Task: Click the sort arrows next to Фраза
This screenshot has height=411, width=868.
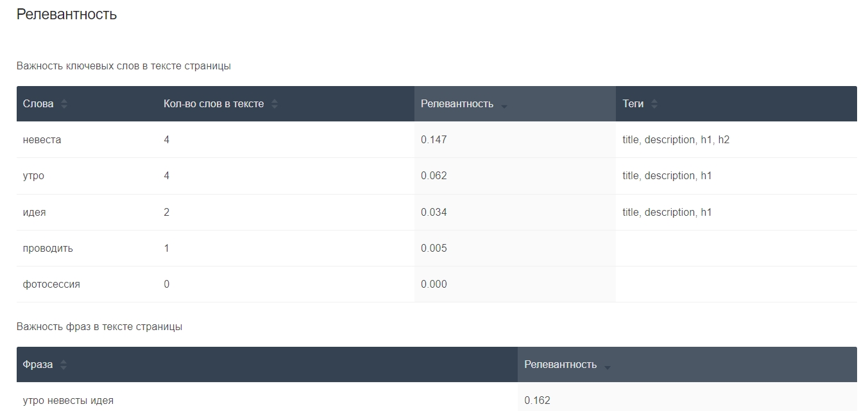Action: pos(64,365)
